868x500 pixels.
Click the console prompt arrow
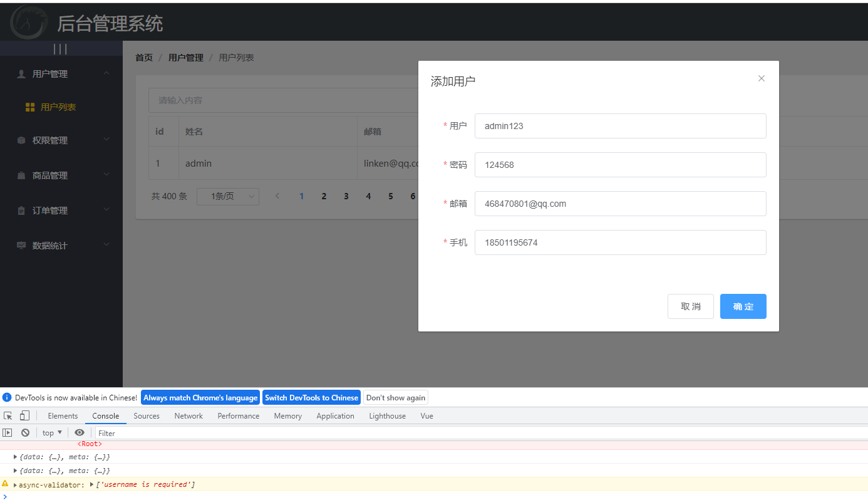pyautogui.click(x=5, y=496)
